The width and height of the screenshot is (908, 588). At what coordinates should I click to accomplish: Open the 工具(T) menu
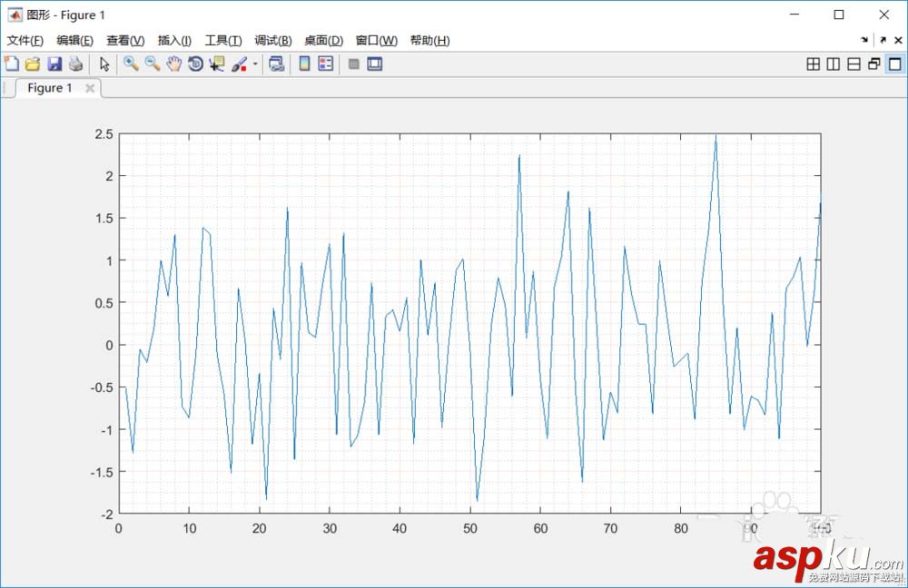(x=223, y=41)
